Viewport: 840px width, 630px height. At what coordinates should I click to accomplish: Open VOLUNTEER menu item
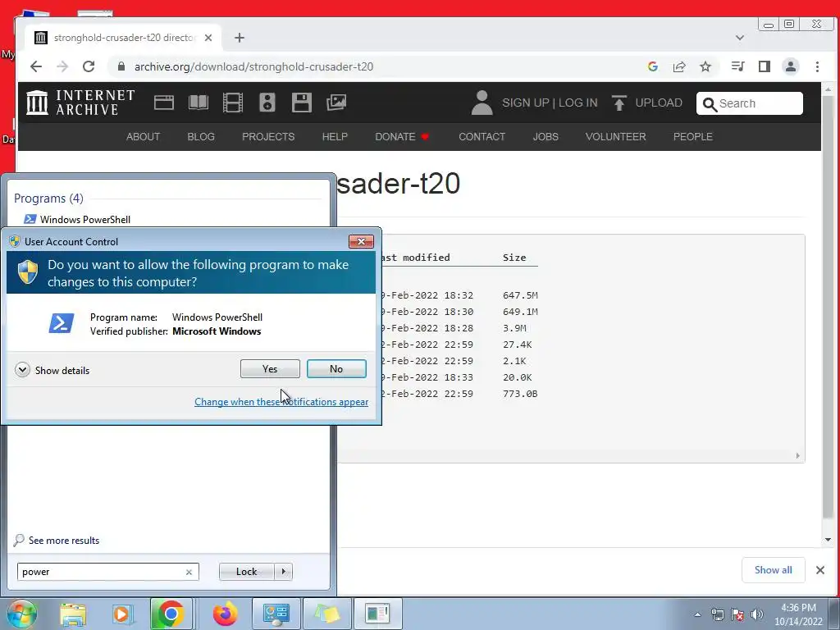tap(615, 137)
